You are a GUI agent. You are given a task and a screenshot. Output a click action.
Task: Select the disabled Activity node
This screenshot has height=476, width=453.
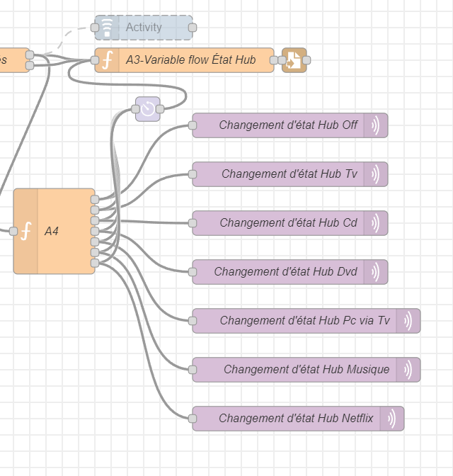(144, 28)
